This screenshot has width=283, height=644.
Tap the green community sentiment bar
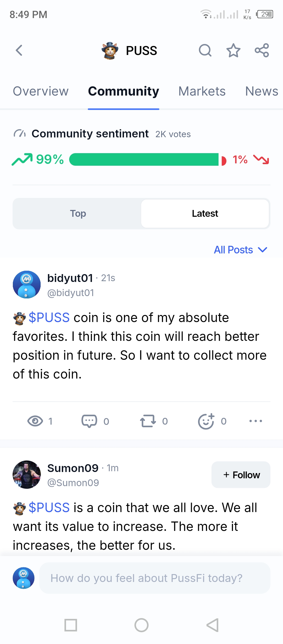144,159
